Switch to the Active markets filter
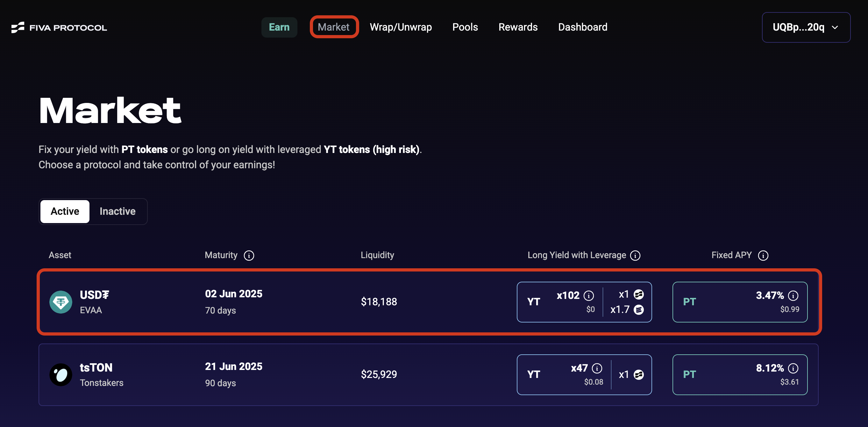868x427 pixels. click(65, 212)
